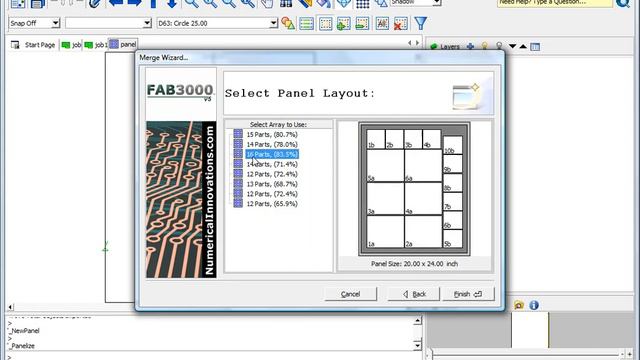This screenshot has height=360, width=640.
Task: Click Finish in the Merge Wizard
Action: (x=468, y=294)
